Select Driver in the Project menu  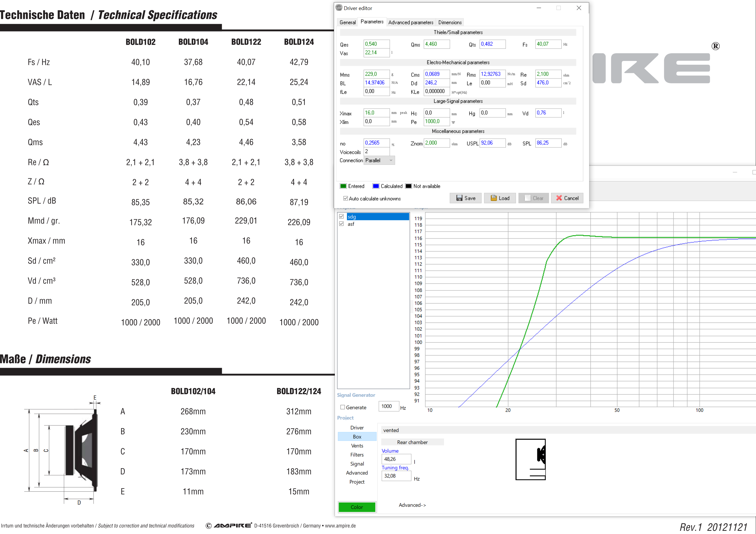click(357, 427)
